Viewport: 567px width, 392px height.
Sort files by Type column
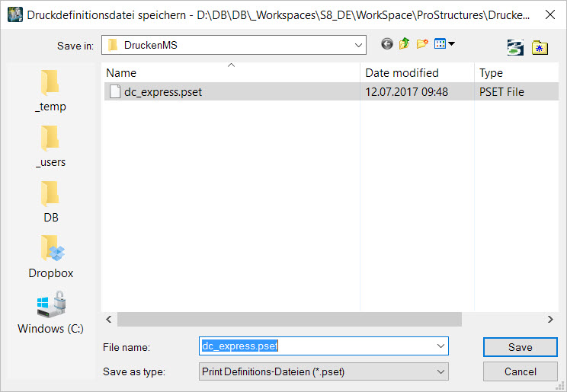[517, 73]
